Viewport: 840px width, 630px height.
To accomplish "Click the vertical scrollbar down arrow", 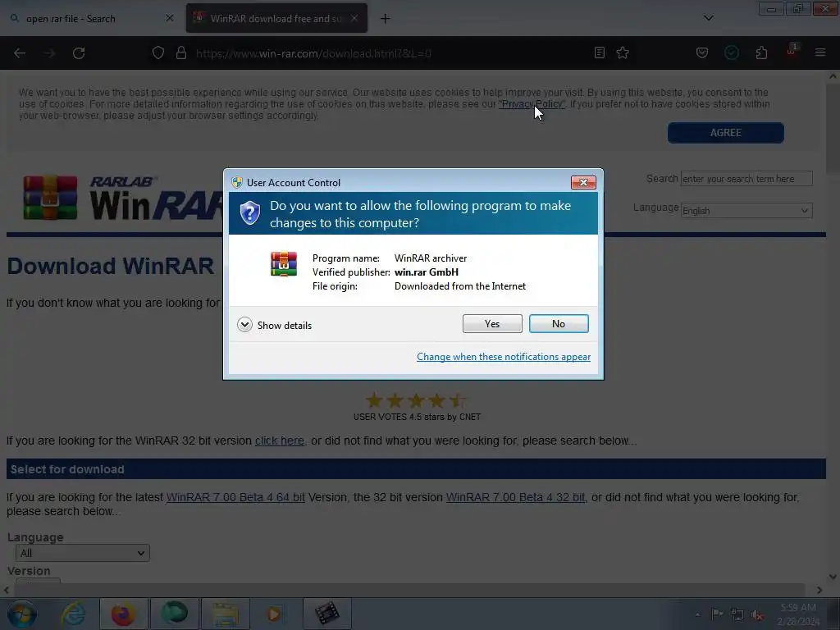I will point(833,577).
